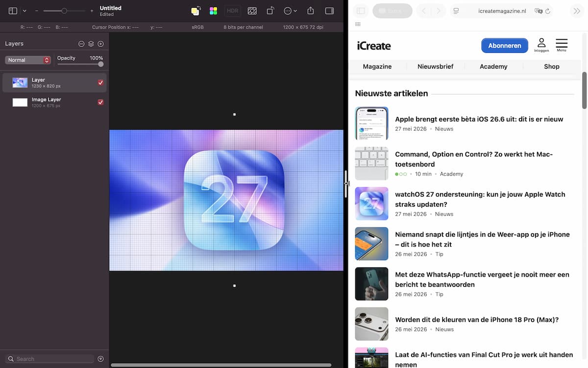Open the WhatsApp-functie article

pyautogui.click(x=482, y=280)
